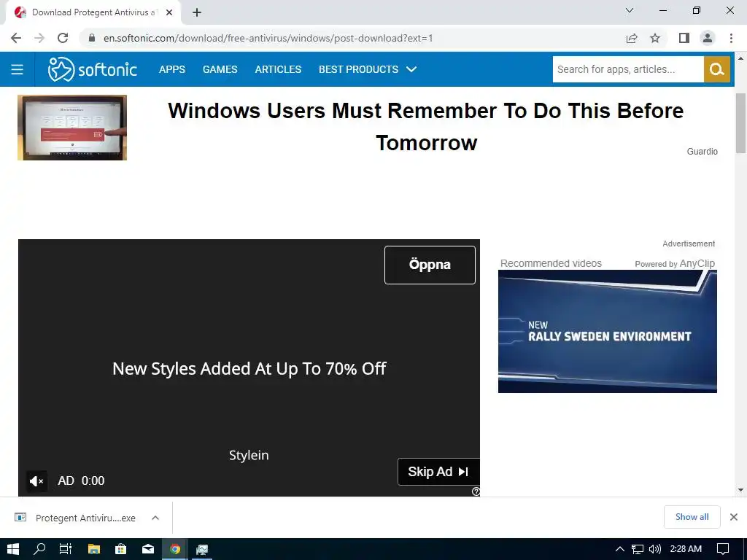This screenshot has width=747, height=560.
Task: Open the Guardio ad thumbnail image
Action: coord(72,128)
